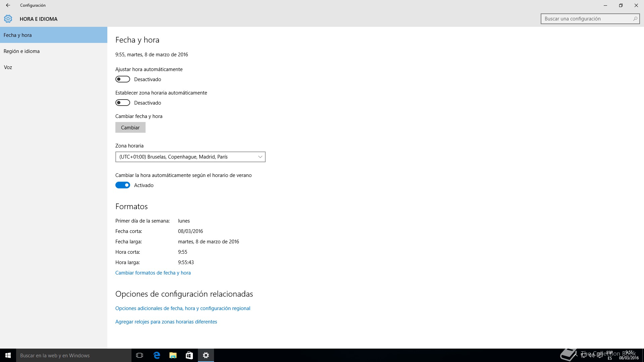644x362 pixels.
Task: Show hidden tray icons with the chevron
Action: point(576,355)
